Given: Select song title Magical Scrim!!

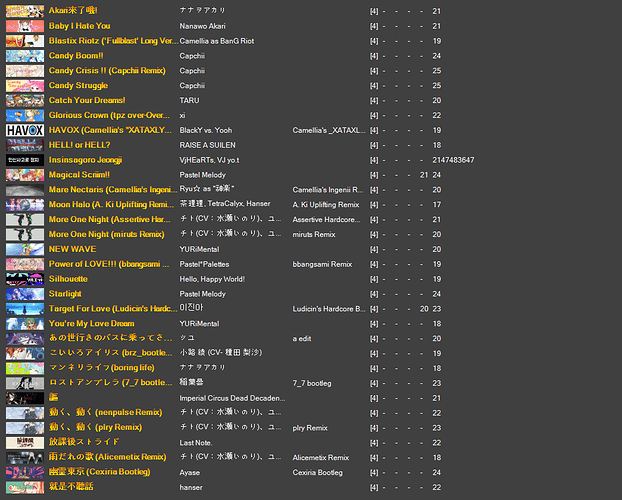Looking at the screenshot, I should tap(79, 175).
